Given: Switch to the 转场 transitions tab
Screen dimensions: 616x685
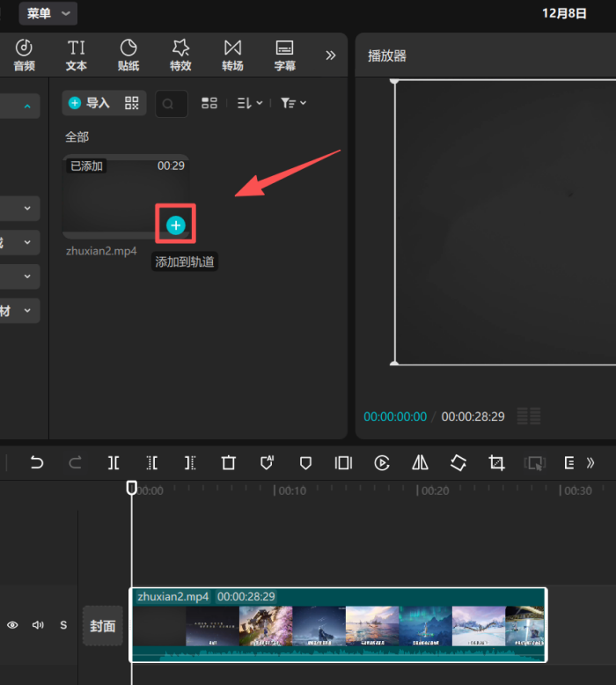Looking at the screenshot, I should (x=232, y=55).
